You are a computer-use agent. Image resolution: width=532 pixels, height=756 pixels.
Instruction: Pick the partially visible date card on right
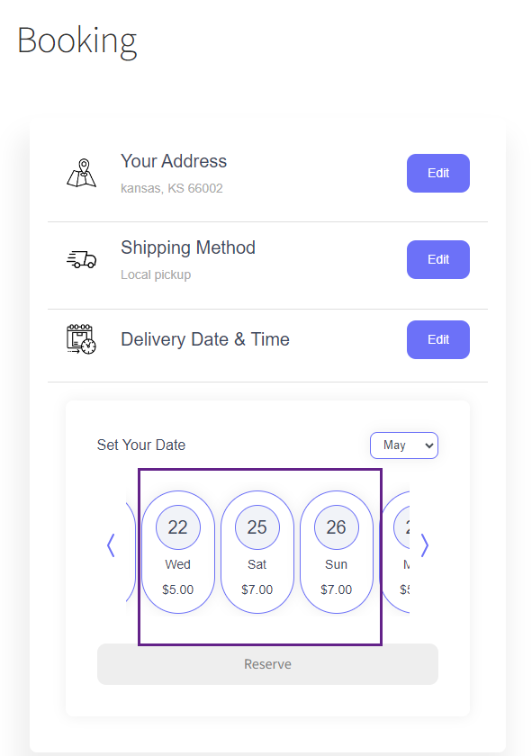(x=395, y=552)
